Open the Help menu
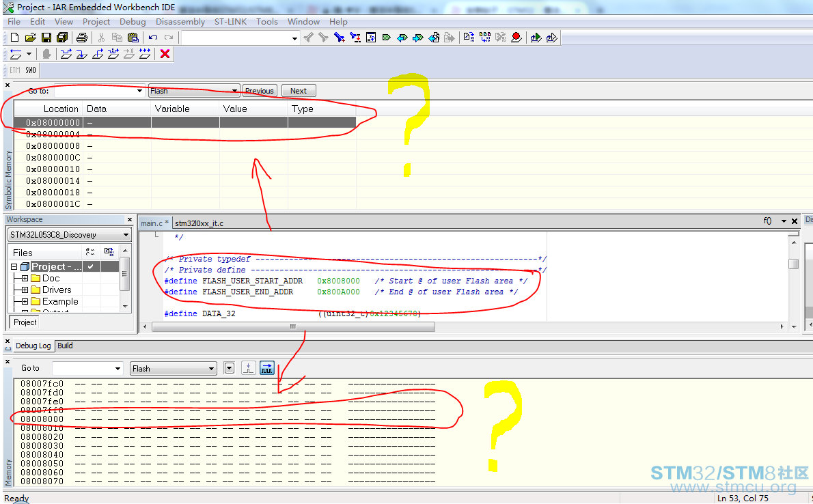813x504 pixels. point(338,21)
